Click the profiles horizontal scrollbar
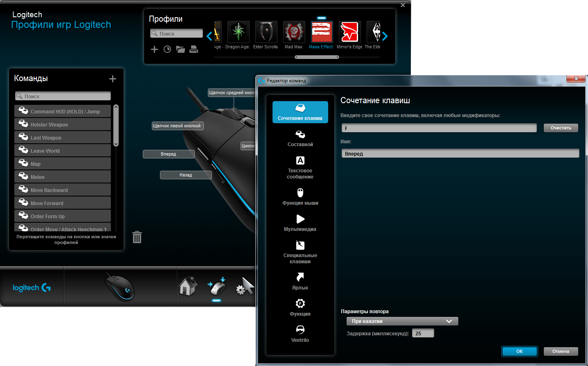This screenshot has height=366, width=588. coord(317,57)
